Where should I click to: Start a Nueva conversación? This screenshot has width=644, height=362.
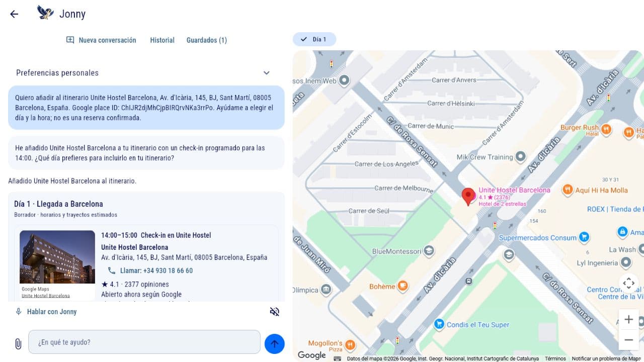(x=101, y=40)
